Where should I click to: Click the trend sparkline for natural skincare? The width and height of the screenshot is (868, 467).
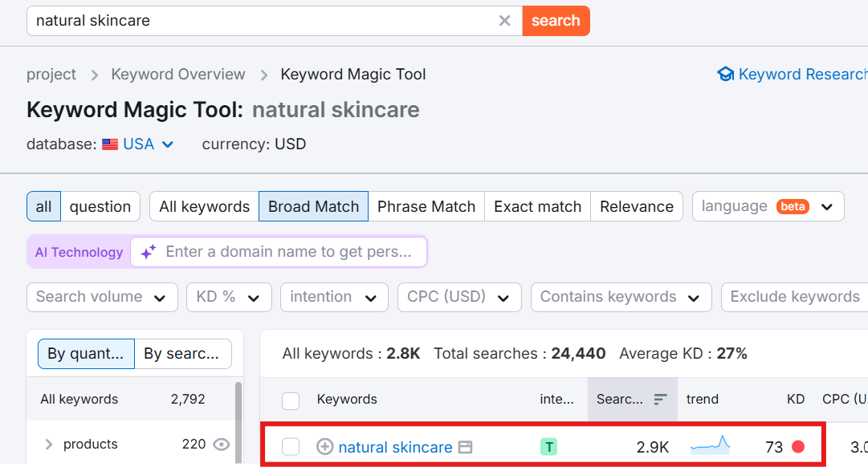[x=711, y=445]
